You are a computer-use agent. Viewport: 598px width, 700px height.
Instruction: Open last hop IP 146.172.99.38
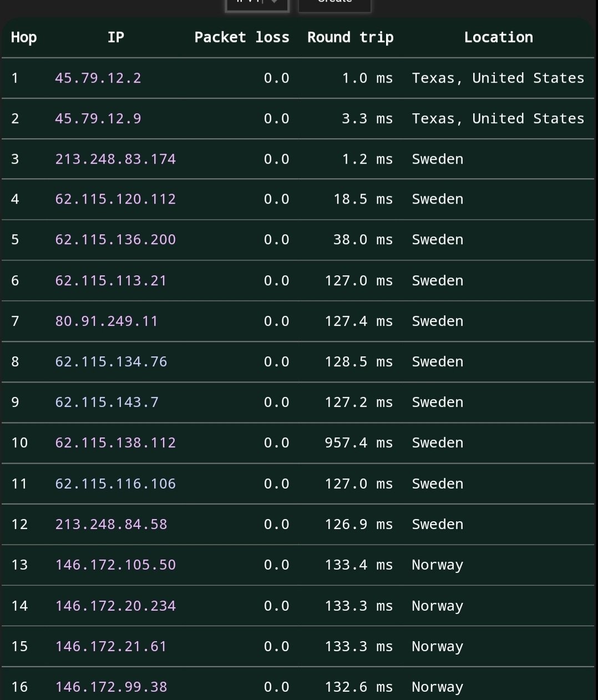(111, 687)
